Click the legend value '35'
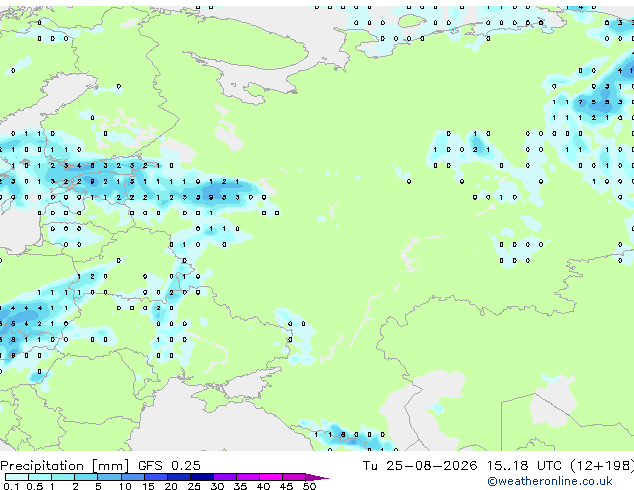634x490 pixels. 240,486
